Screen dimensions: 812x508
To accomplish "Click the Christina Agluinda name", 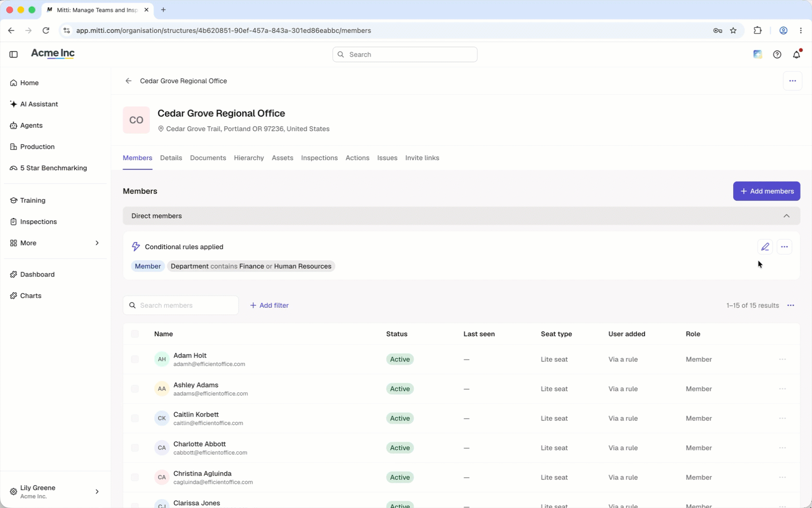I will 203,473.
